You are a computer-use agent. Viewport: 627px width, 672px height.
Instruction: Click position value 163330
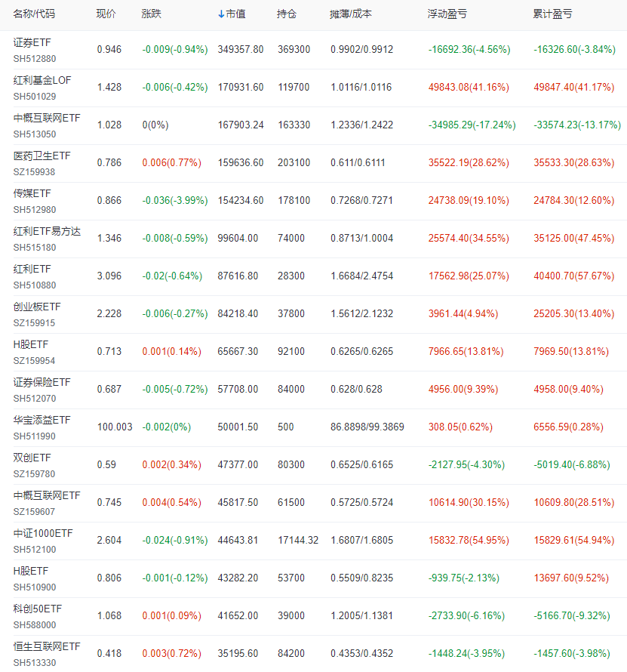(294, 125)
